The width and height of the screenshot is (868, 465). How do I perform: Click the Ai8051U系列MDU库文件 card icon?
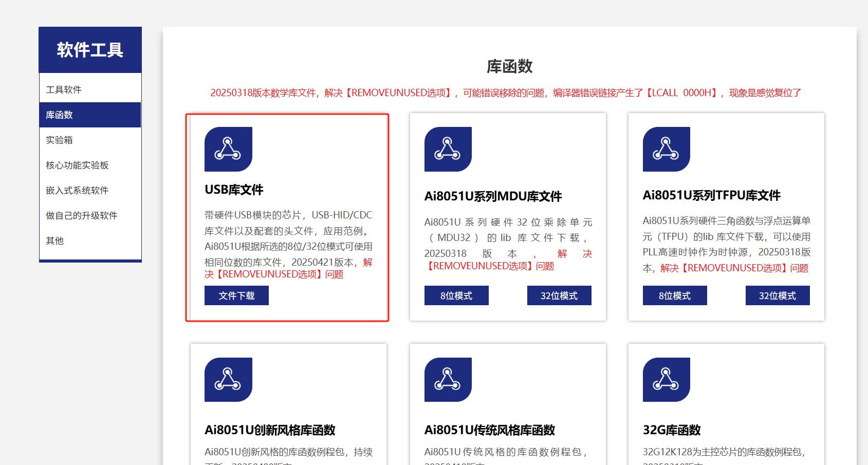[x=448, y=149]
